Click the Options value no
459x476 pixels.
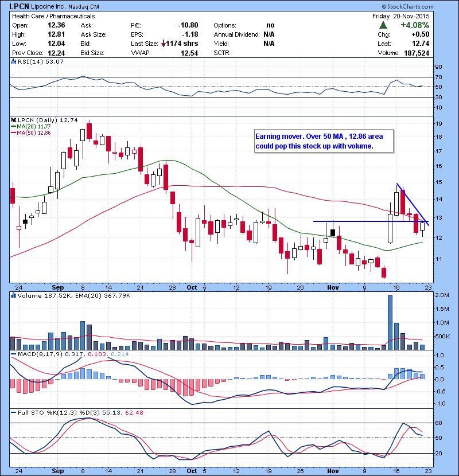tap(270, 25)
